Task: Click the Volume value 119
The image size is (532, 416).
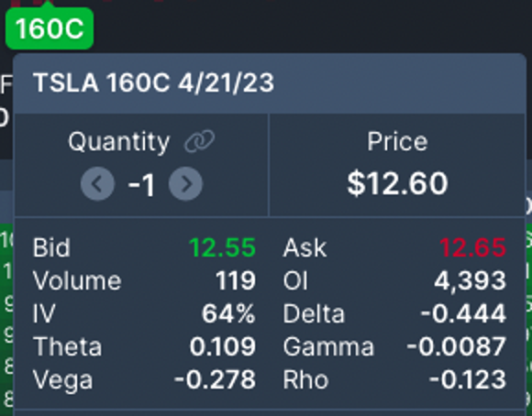Action: coord(236,280)
